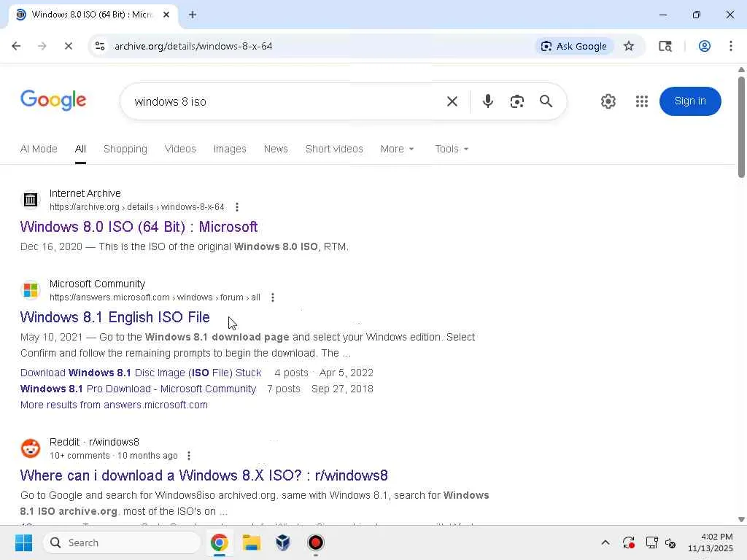Open the VirtualBox cube icon on the taskbar
Screen dimensions: 747x560
[283, 542]
